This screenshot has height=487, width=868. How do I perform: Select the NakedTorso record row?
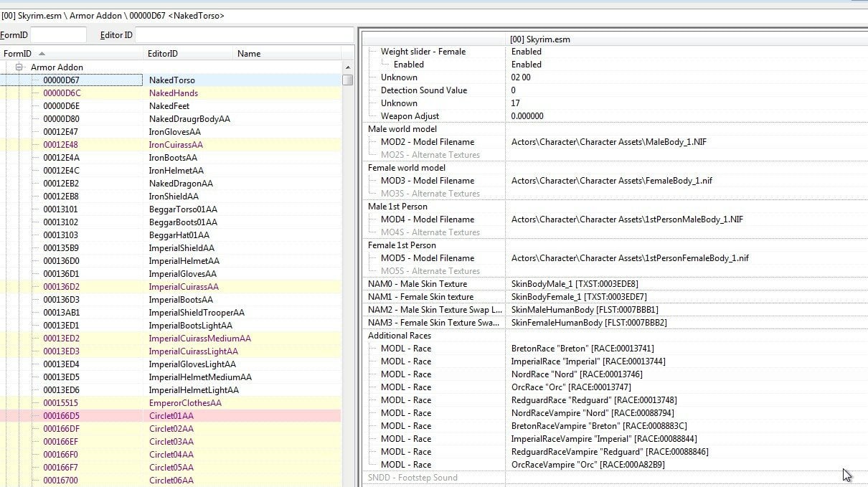[x=171, y=80]
